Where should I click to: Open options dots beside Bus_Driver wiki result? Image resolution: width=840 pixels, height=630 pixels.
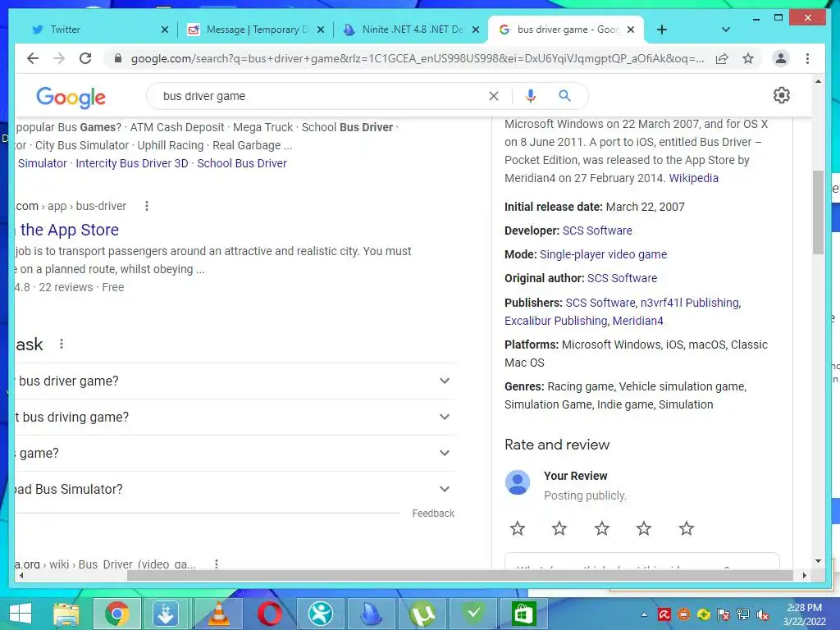click(x=217, y=564)
